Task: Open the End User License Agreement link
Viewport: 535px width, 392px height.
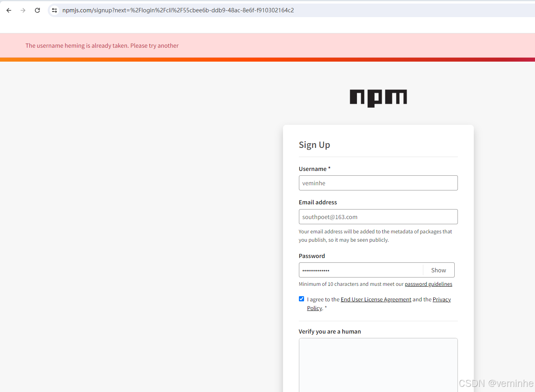Action: point(376,299)
